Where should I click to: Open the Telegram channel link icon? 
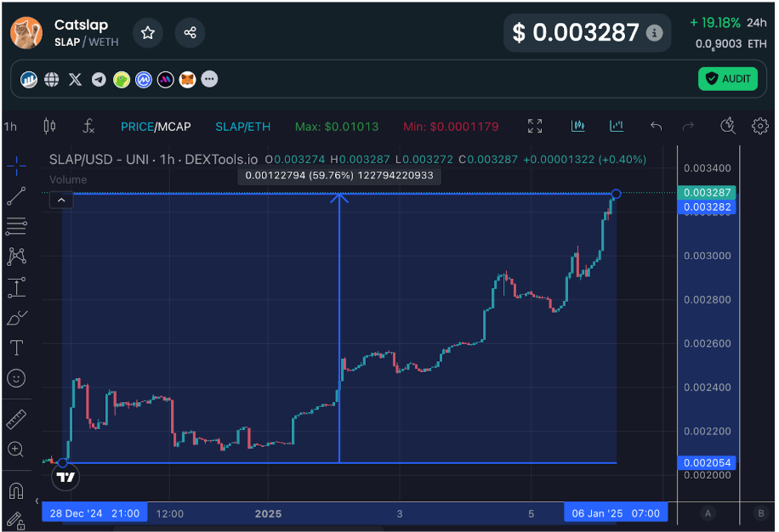[99, 79]
